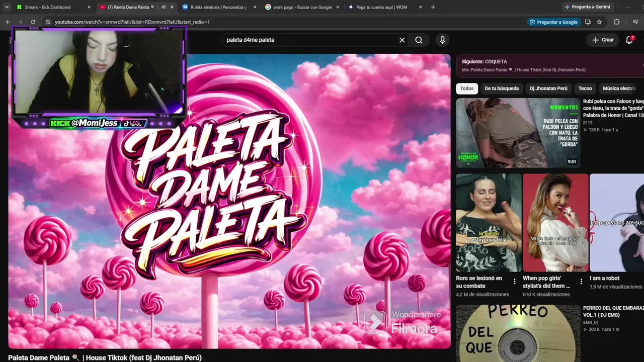644x362 pixels.
Task: Open site information icon in address bar
Action: (48, 22)
